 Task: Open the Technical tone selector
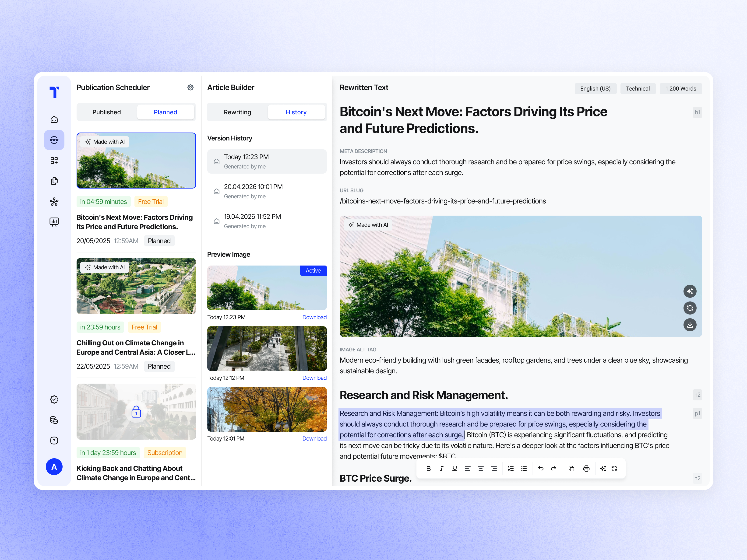point(638,88)
